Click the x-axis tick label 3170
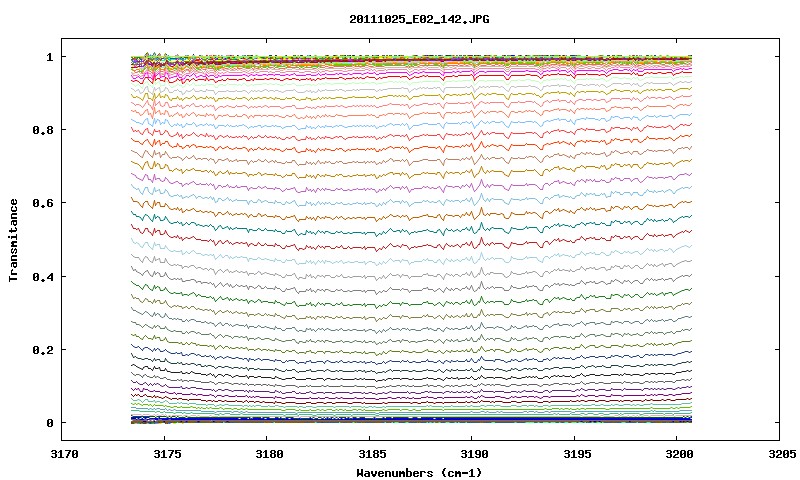The height and width of the screenshot is (480, 800). click(64, 454)
